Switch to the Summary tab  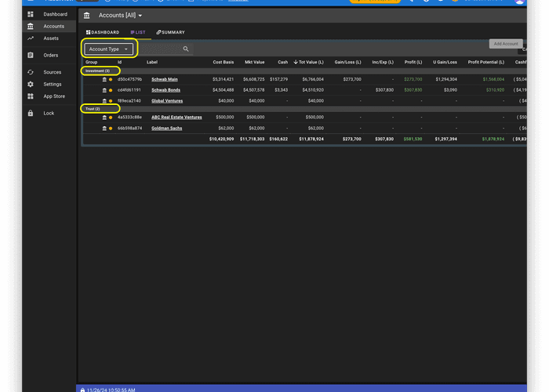point(171,32)
